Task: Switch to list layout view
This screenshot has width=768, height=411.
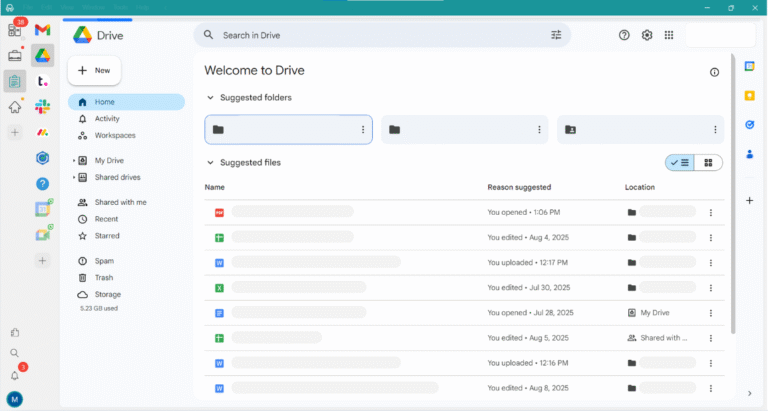Action: point(680,162)
